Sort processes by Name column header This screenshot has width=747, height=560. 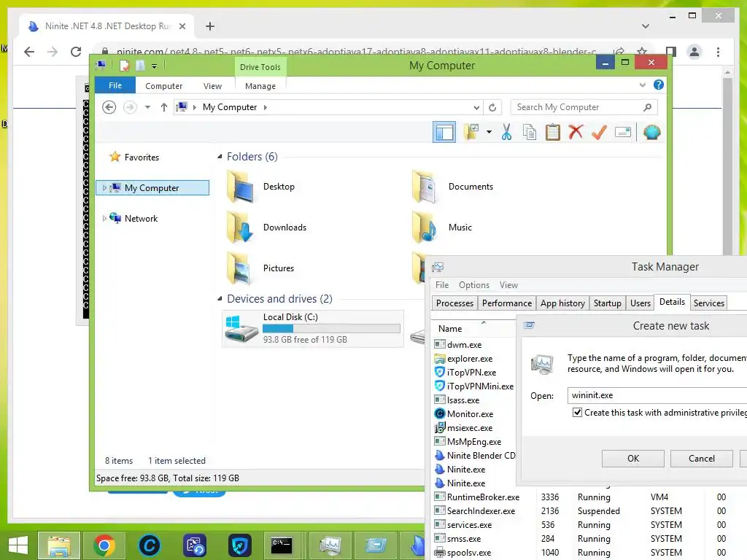[473, 329]
